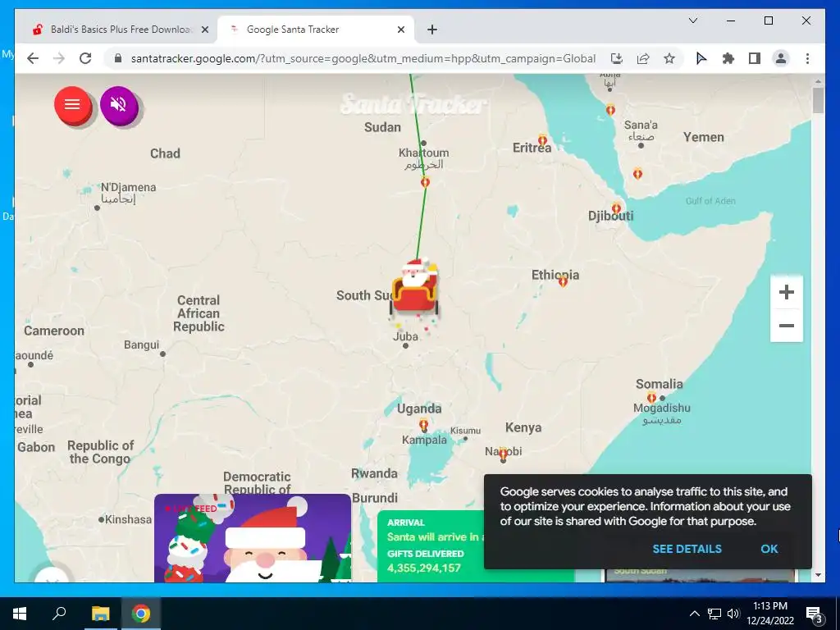840x630 pixels.
Task: Click the gift pin in Ethiopia
Action: pyautogui.click(x=563, y=281)
